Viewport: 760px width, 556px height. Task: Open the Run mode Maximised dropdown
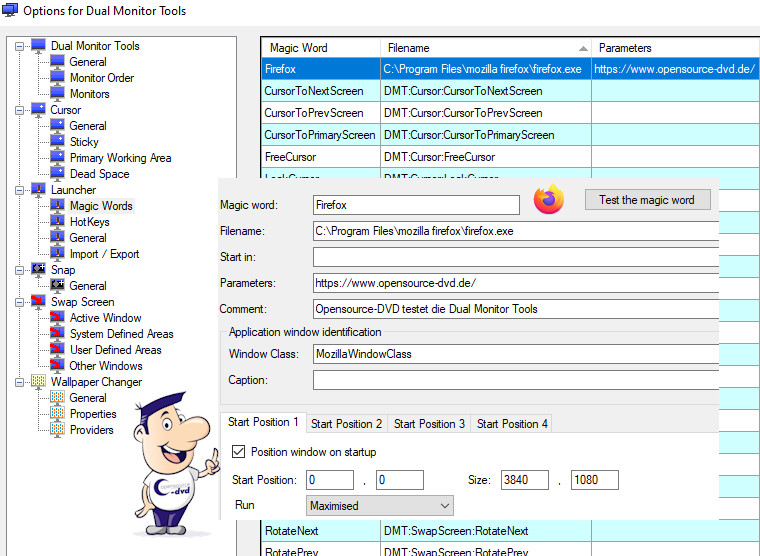[x=379, y=506]
